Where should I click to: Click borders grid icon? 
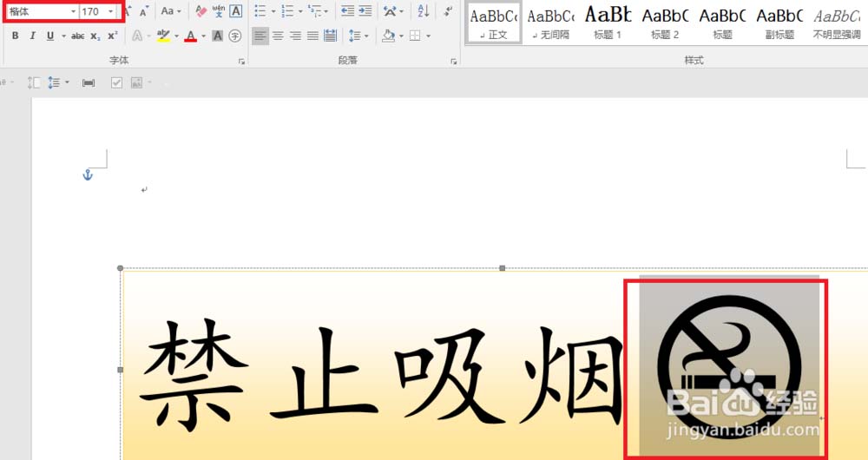pos(415,36)
